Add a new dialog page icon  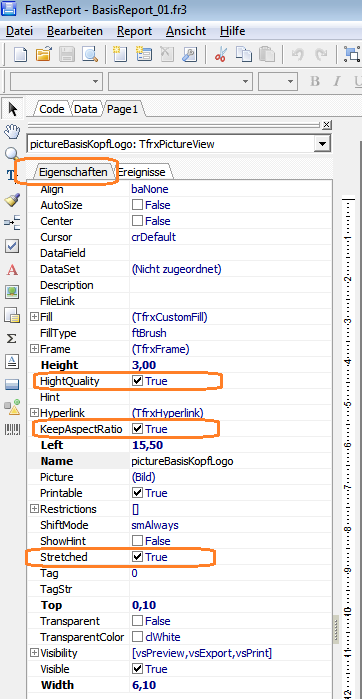(x=144, y=54)
